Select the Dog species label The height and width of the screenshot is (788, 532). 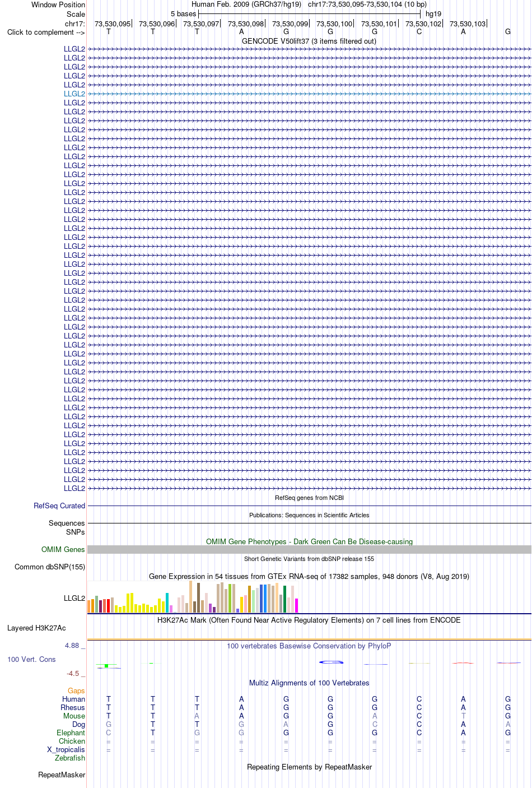click(78, 724)
